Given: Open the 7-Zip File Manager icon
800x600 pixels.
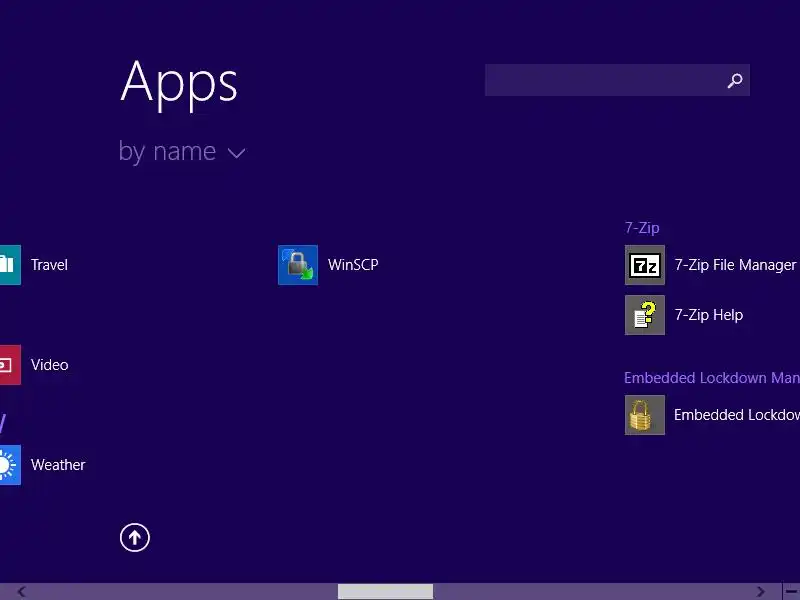Looking at the screenshot, I should point(645,265).
